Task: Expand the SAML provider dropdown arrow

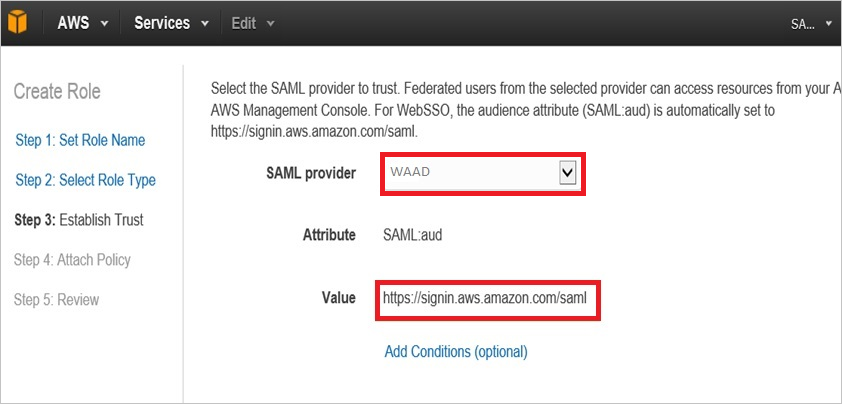Action: tap(567, 174)
